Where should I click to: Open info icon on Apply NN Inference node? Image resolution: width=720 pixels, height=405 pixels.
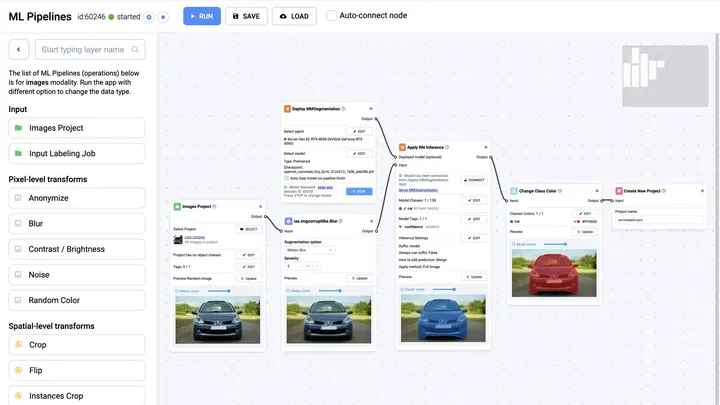pos(447,147)
